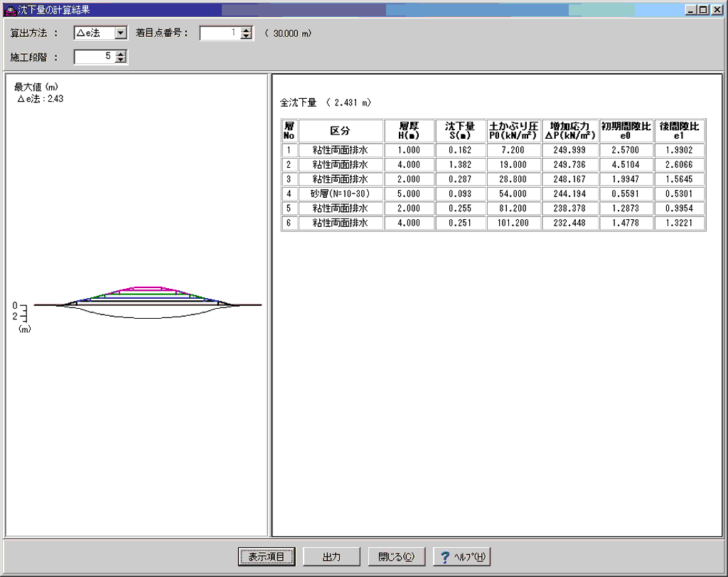Maximize the 沈下量の計算結果 window
This screenshot has width=728, height=577.
click(702, 10)
